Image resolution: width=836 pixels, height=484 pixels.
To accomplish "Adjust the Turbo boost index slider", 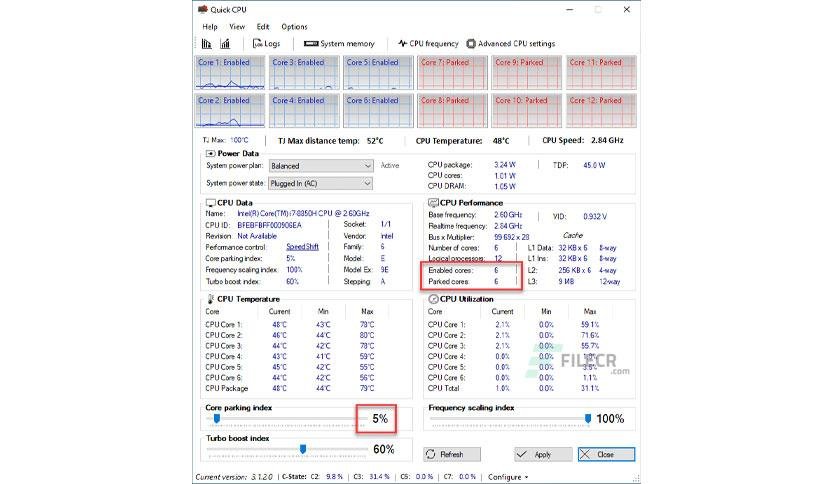I will pos(302,449).
